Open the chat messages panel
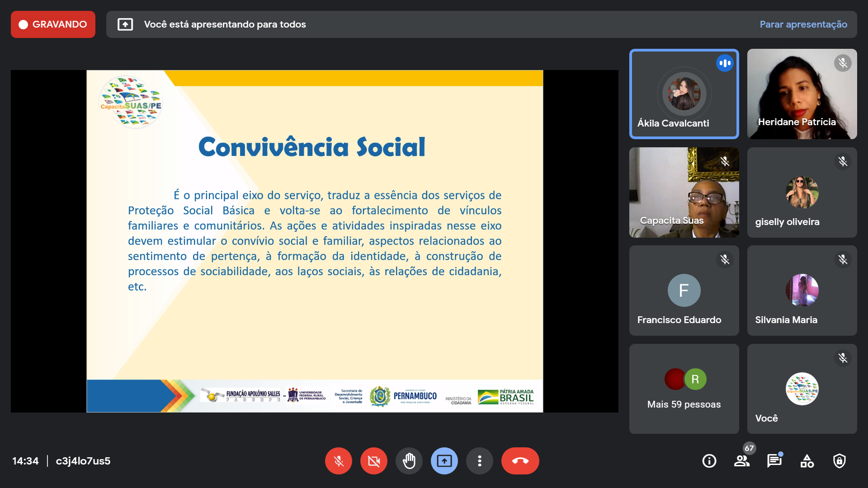868x488 pixels. (774, 461)
